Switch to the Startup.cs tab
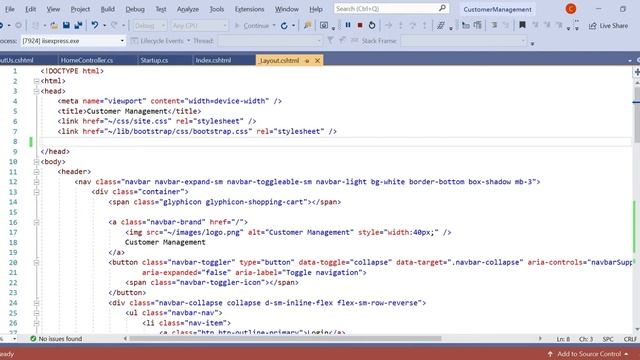 [x=154, y=60]
